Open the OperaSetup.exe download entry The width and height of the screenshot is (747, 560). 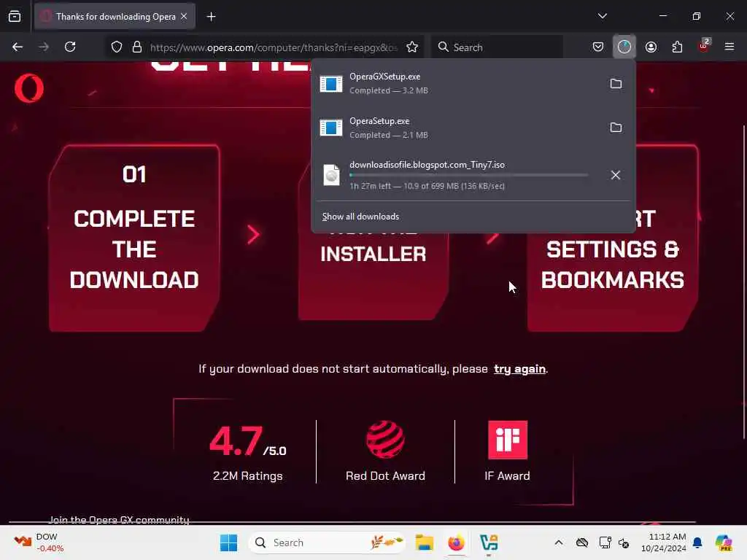click(457, 128)
